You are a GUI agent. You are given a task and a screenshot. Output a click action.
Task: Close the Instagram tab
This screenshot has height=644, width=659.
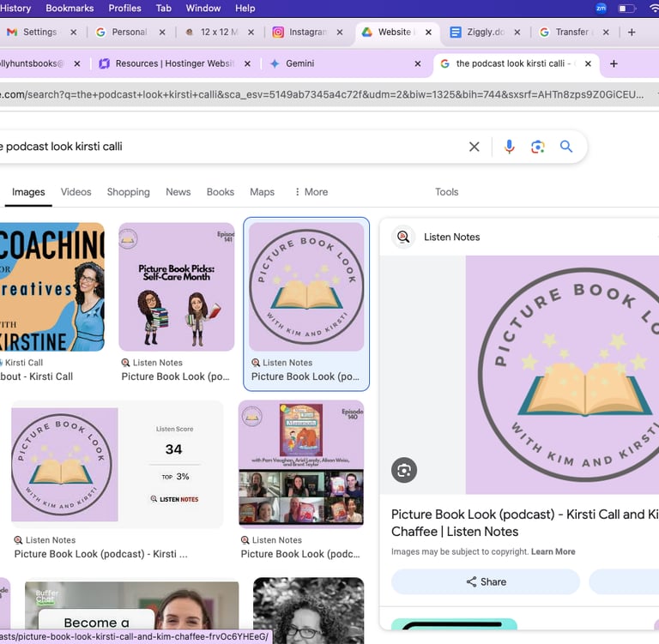click(x=340, y=33)
